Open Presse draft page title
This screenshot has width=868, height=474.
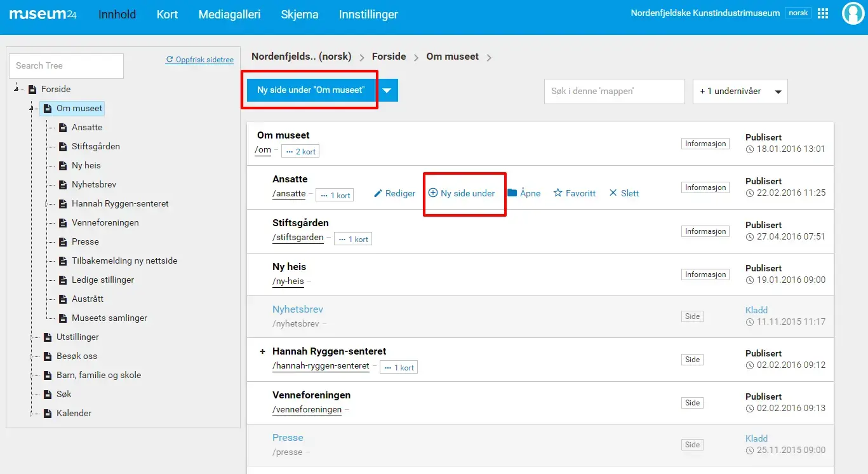coord(288,438)
